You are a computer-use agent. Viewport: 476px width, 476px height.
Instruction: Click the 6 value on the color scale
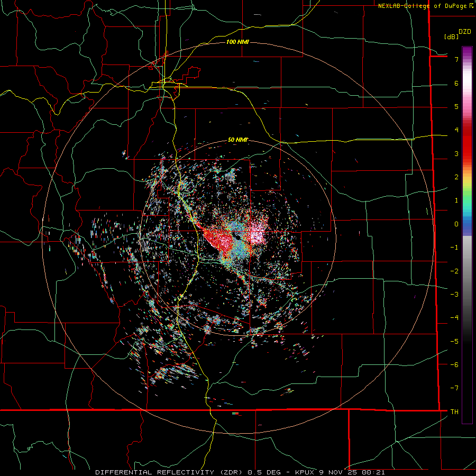pos(456,83)
